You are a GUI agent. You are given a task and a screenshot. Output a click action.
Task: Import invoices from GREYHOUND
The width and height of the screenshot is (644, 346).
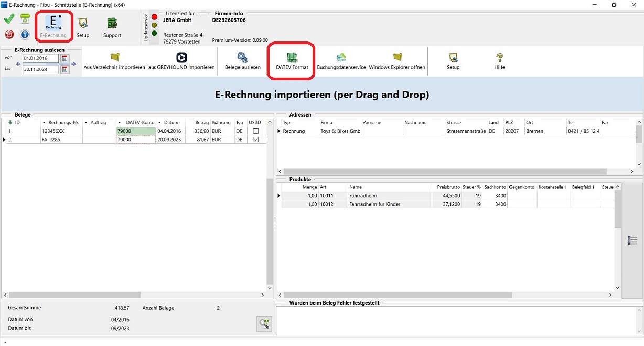click(x=181, y=61)
